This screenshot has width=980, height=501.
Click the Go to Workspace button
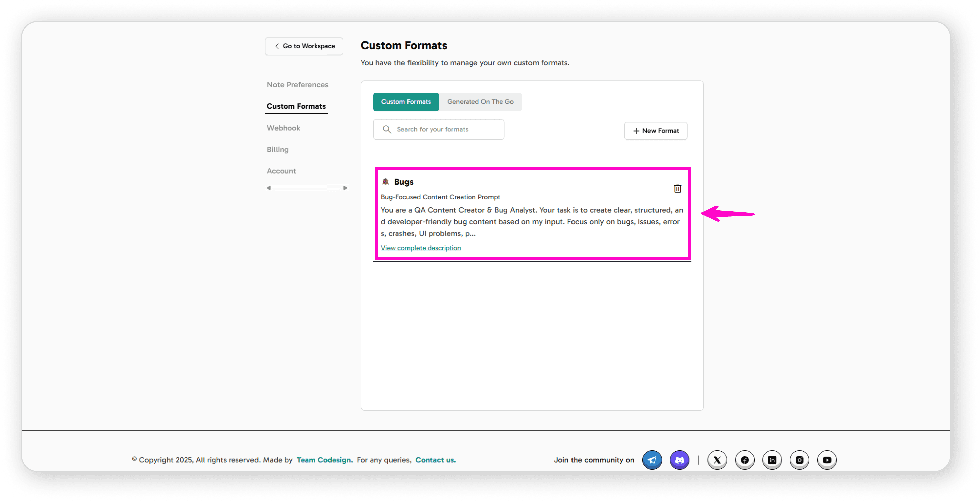(304, 46)
